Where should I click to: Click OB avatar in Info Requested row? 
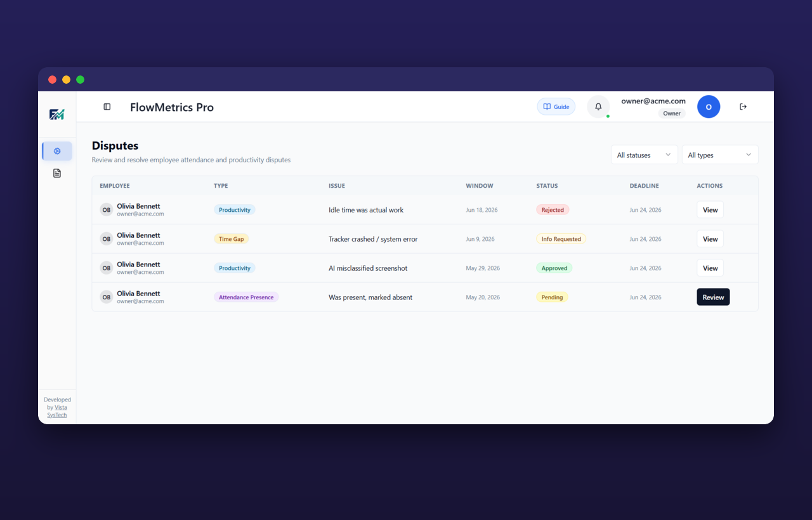pos(107,239)
